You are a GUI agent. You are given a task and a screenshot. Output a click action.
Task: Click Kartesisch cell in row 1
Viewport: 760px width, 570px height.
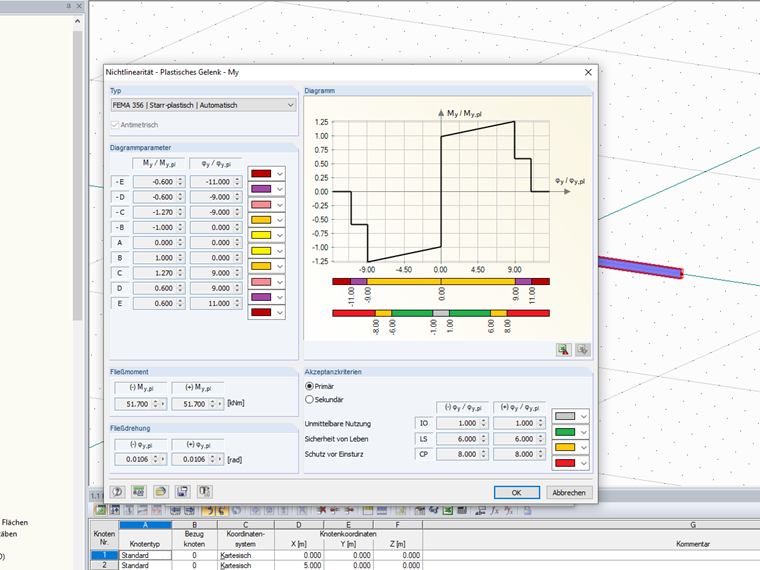click(246, 555)
